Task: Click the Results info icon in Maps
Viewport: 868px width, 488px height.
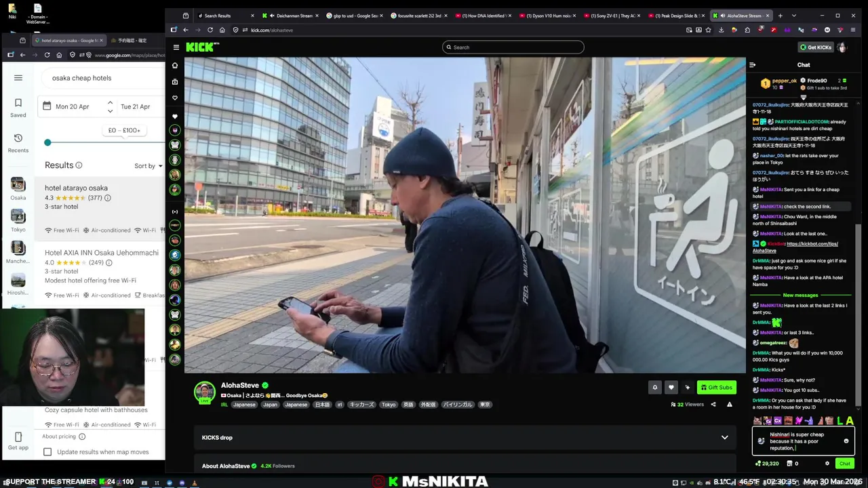Action: click(x=79, y=165)
